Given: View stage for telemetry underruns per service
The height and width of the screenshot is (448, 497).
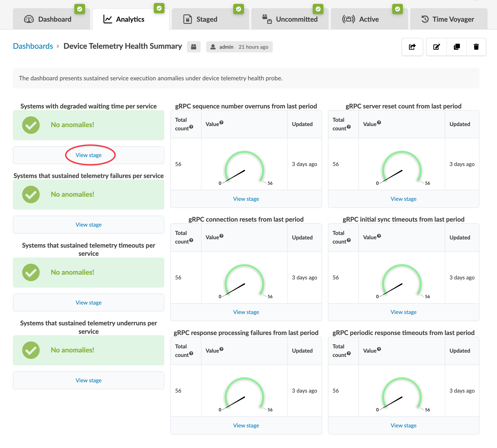Looking at the screenshot, I should tap(88, 380).
